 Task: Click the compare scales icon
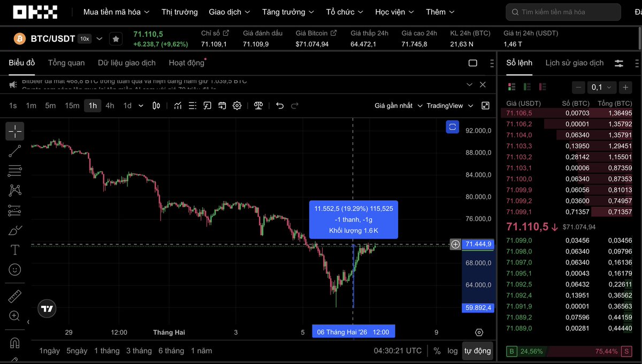[259, 106]
